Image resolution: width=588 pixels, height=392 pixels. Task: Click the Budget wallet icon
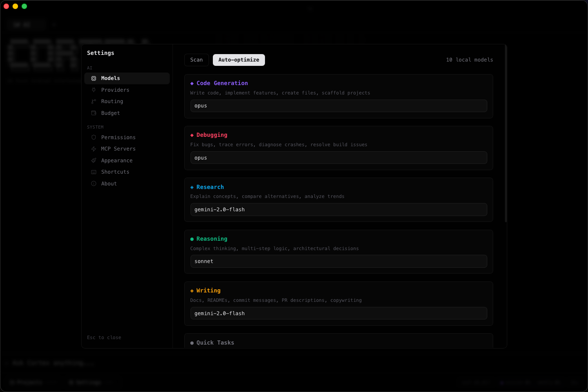[x=94, y=113]
